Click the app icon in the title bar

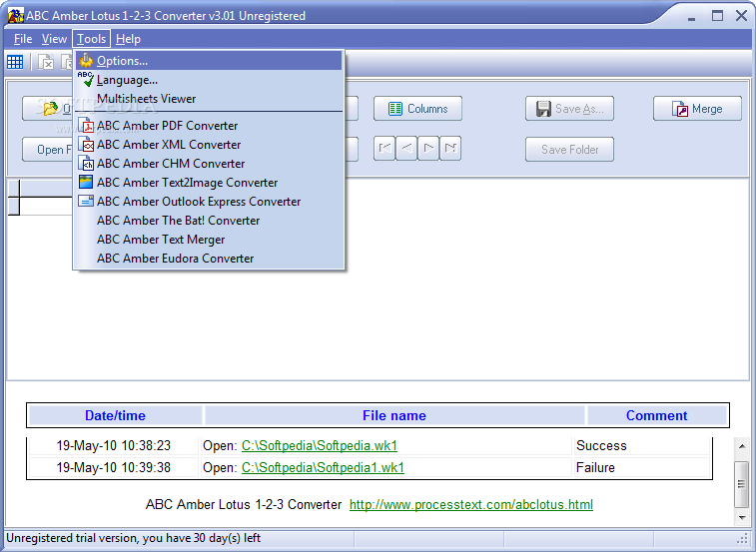pyautogui.click(x=15, y=15)
